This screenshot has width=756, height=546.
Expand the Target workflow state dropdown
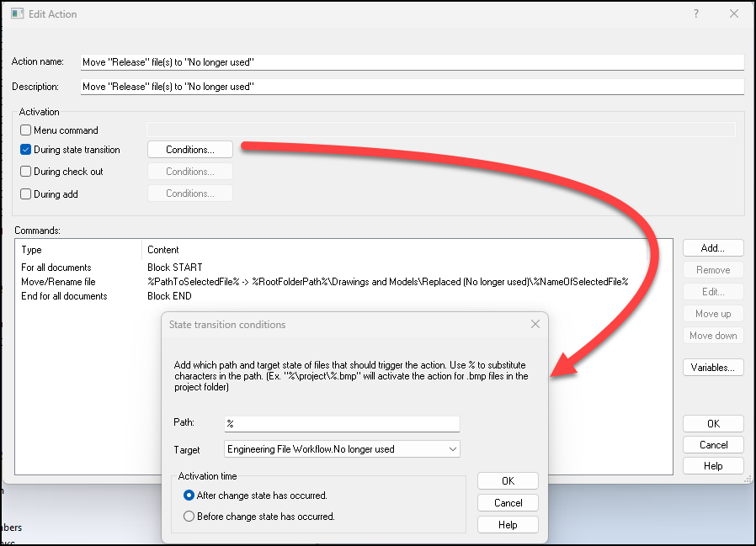(453, 449)
